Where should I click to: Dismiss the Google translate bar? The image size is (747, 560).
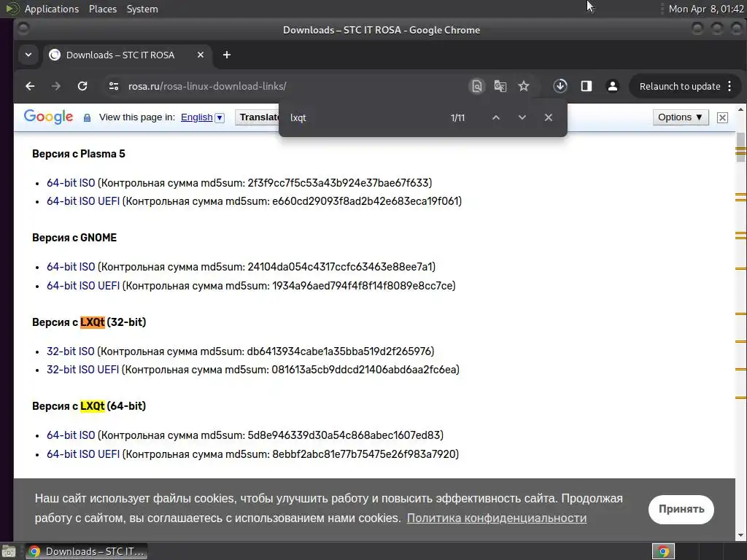[722, 117]
